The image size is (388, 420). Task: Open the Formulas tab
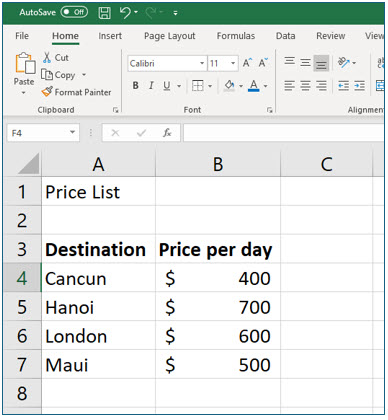[236, 36]
